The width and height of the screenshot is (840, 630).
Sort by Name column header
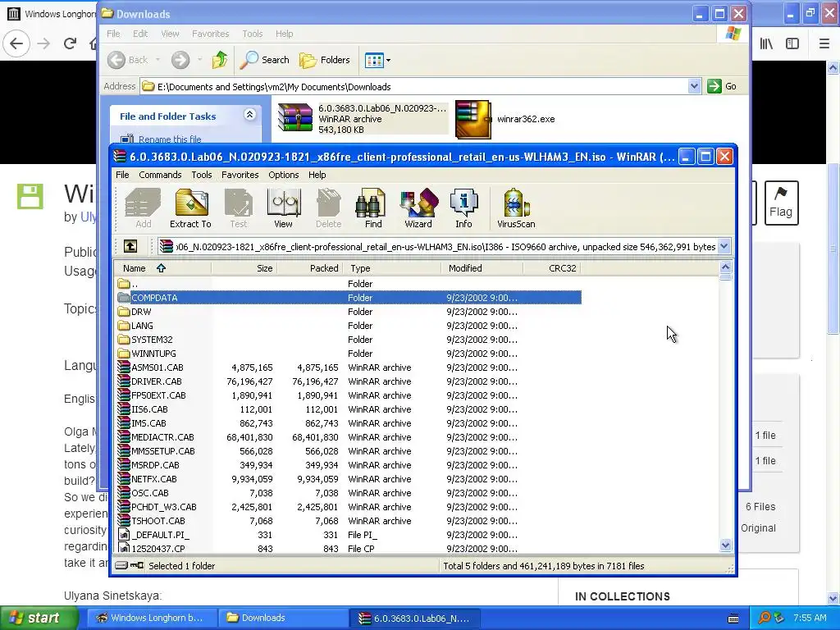pyautogui.click(x=162, y=268)
